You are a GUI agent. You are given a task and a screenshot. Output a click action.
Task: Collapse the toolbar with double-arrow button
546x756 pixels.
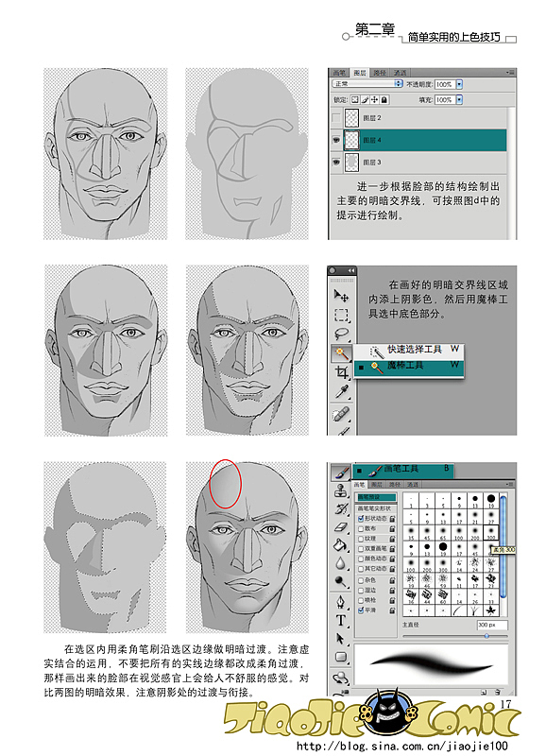coord(351,270)
